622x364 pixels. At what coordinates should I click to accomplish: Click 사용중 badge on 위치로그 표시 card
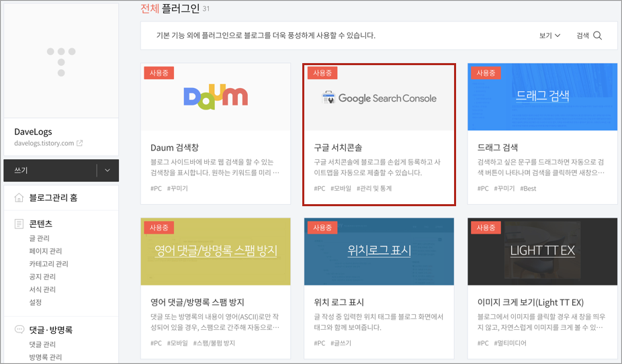coord(322,228)
